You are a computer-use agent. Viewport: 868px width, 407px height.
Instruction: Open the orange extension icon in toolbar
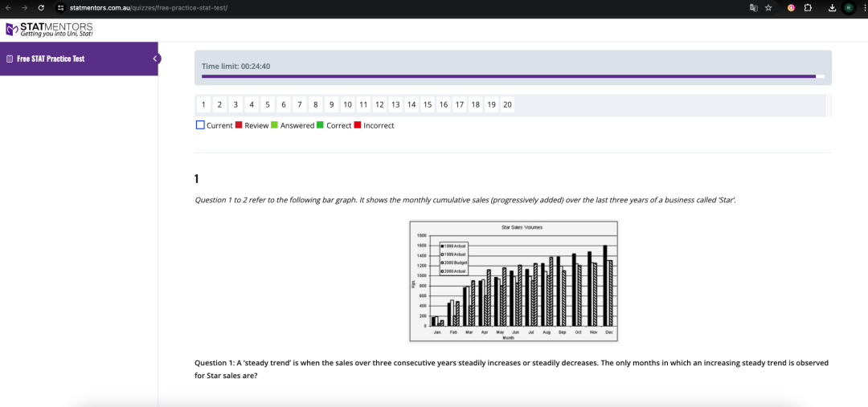pos(791,8)
